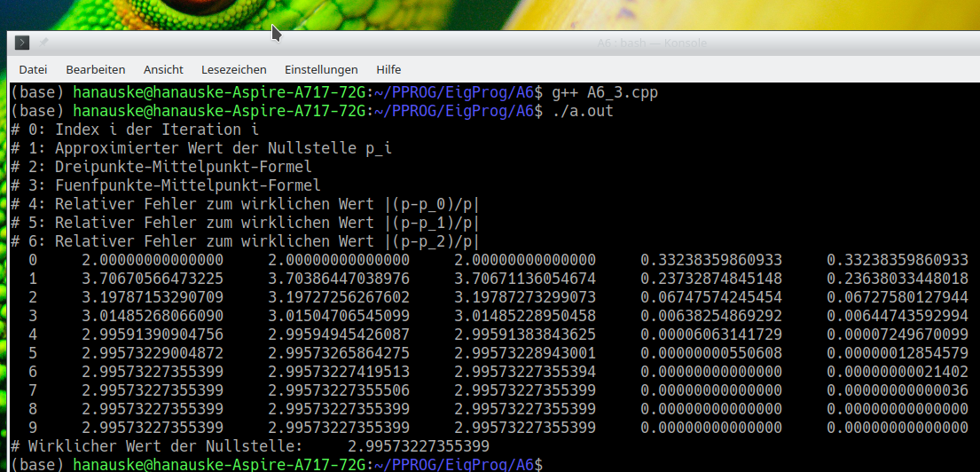Screen dimensions: 980x472
Task: Click the value 3.01485268066090
Action: click(153, 316)
